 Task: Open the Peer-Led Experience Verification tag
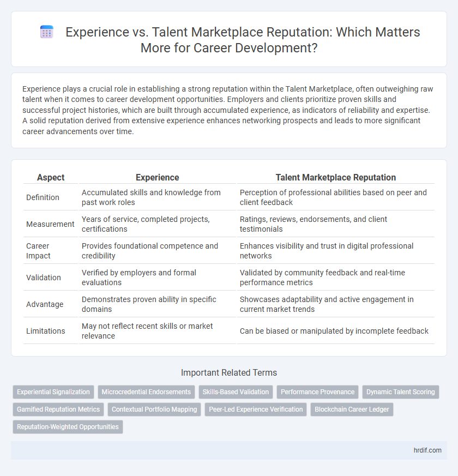point(256,409)
